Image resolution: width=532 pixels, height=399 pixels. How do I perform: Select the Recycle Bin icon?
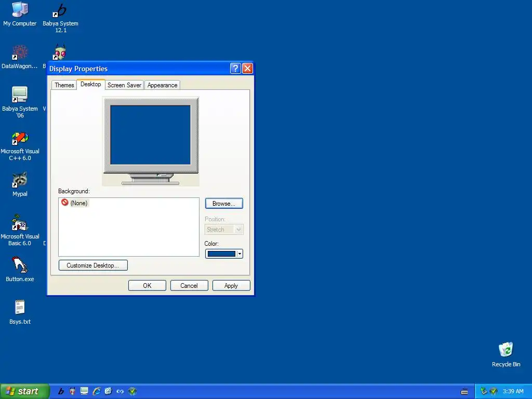pos(506,354)
